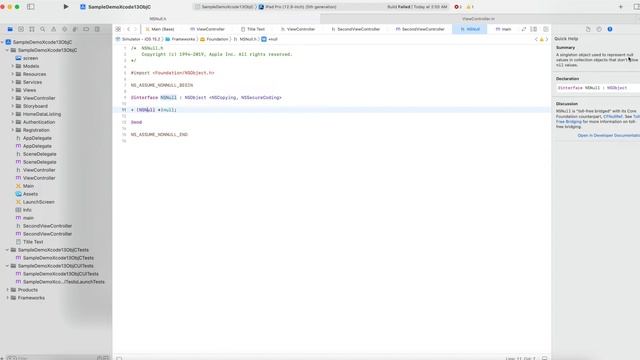Click NSNull in the @interface line

tap(168, 98)
